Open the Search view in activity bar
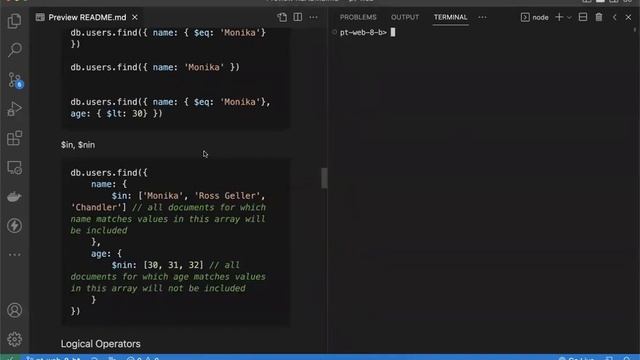The height and width of the screenshot is (360, 640). [x=15, y=50]
